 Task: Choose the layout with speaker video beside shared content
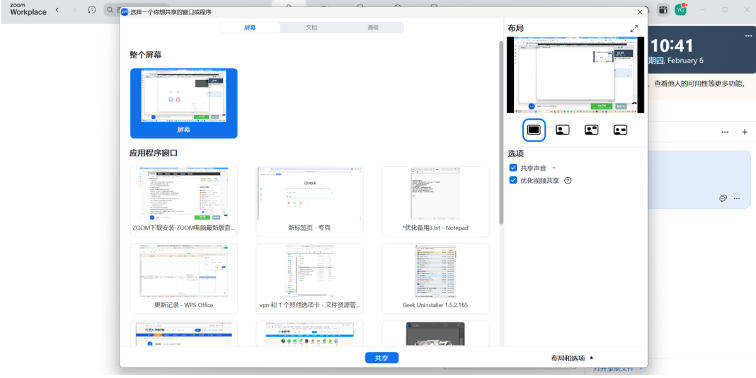coord(563,130)
